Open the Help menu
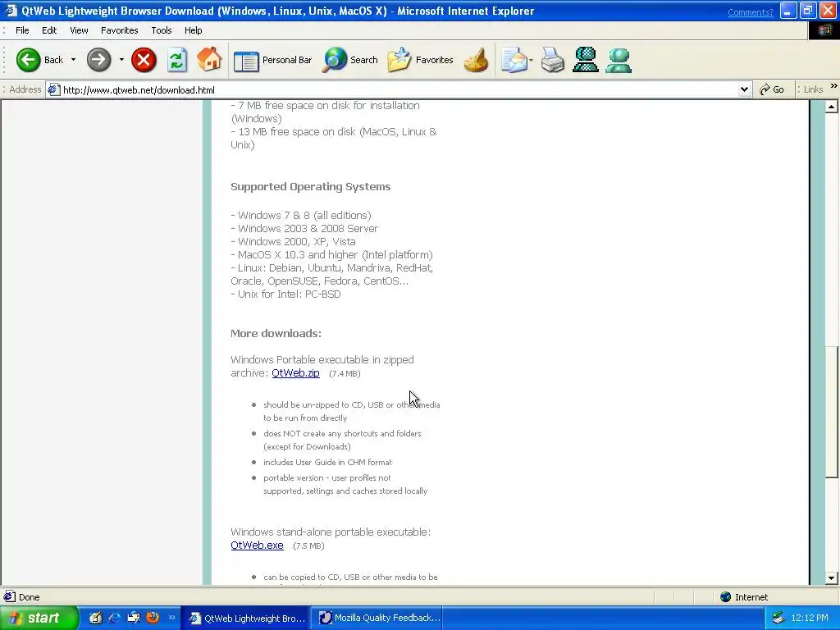This screenshot has height=630, width=840. pyautogui.click(x=194, y=30)
